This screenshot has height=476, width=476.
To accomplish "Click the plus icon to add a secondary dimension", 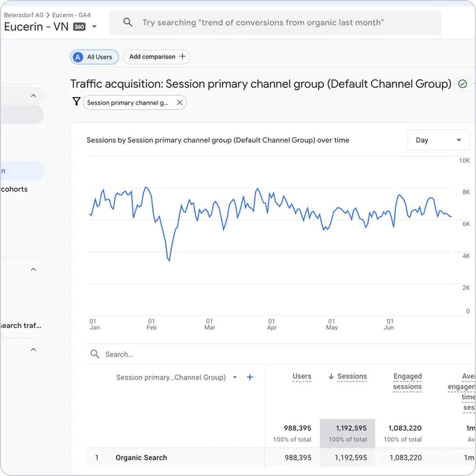I will point(249,377).
